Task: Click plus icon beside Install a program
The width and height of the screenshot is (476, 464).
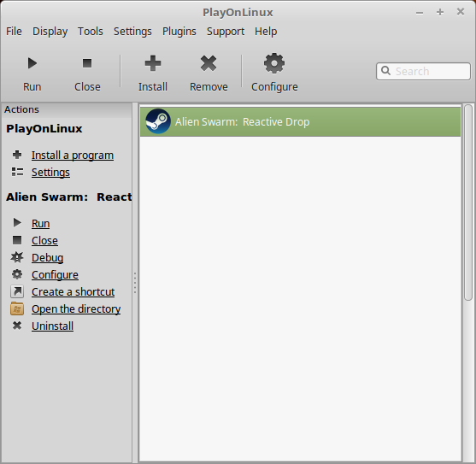Action: [x=17, y=155]
